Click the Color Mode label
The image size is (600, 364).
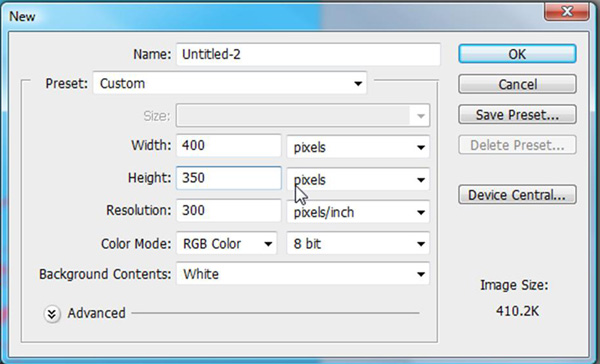tap(136, 244)
